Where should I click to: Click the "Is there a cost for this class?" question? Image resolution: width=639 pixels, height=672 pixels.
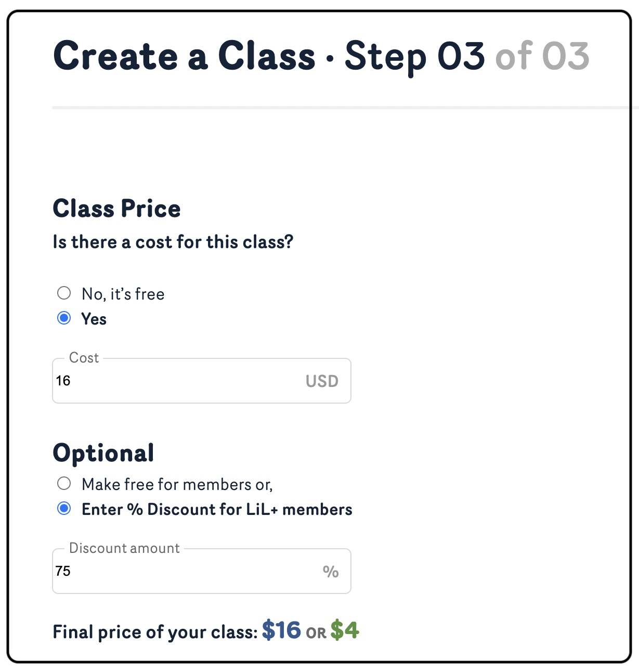coord(173,242)
